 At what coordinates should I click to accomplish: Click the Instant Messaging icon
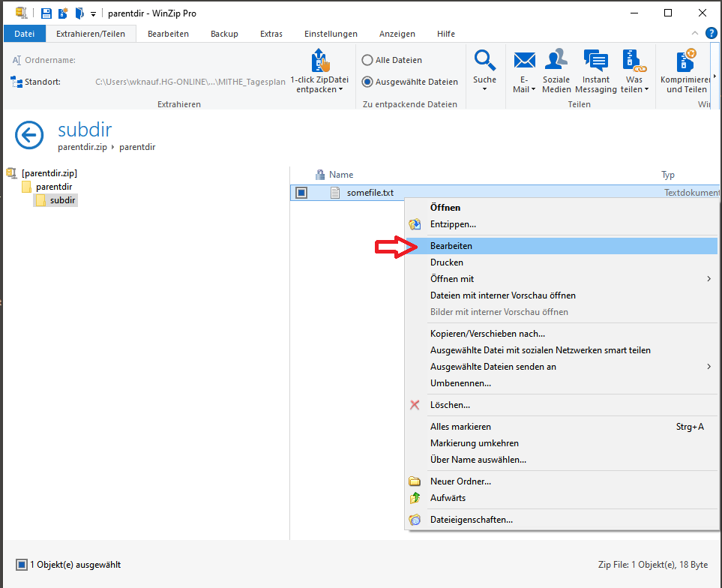[596, 60]
